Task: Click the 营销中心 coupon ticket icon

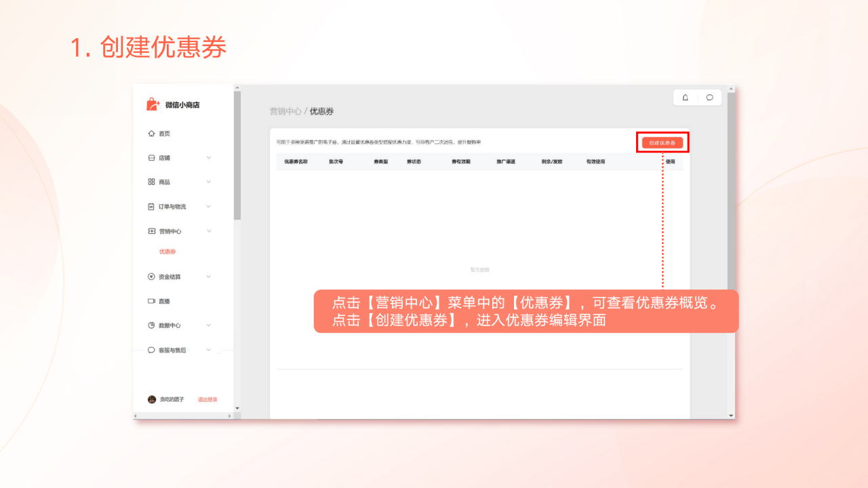Action: (151, 231)
